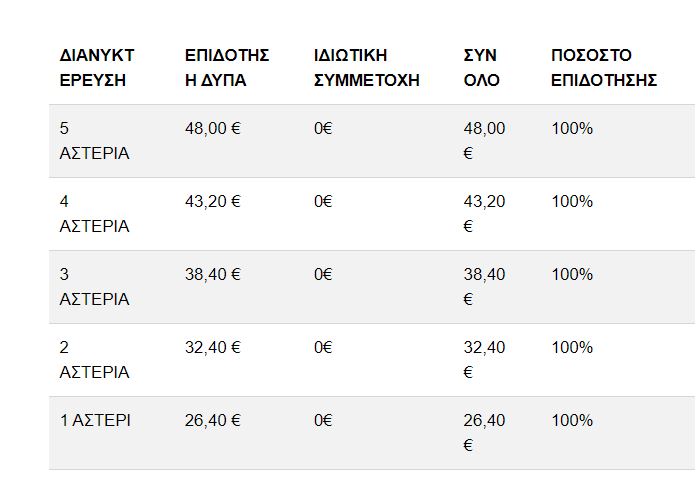Select the ΣΥΝΟΛΟ column header
Screen dimensions: 697x479
(x=482, y=68)
